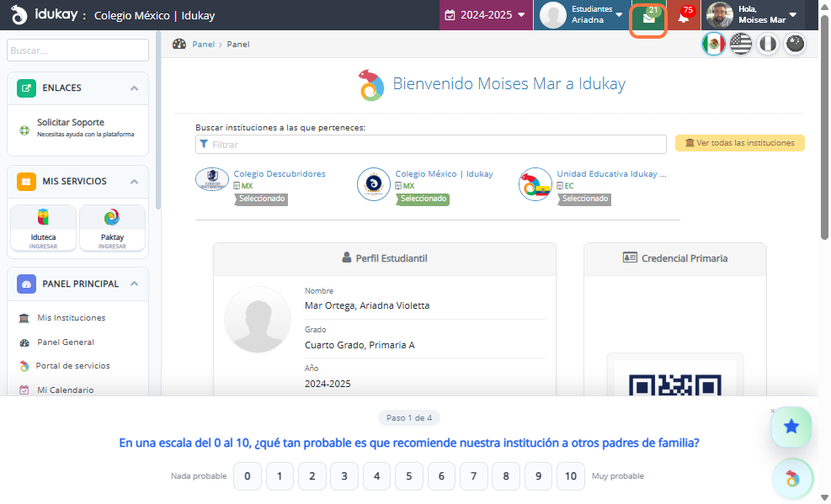The width and height of the screenshot is (831, 504).
Task: Select rating 1 on the survey
Action: (280, 476)
